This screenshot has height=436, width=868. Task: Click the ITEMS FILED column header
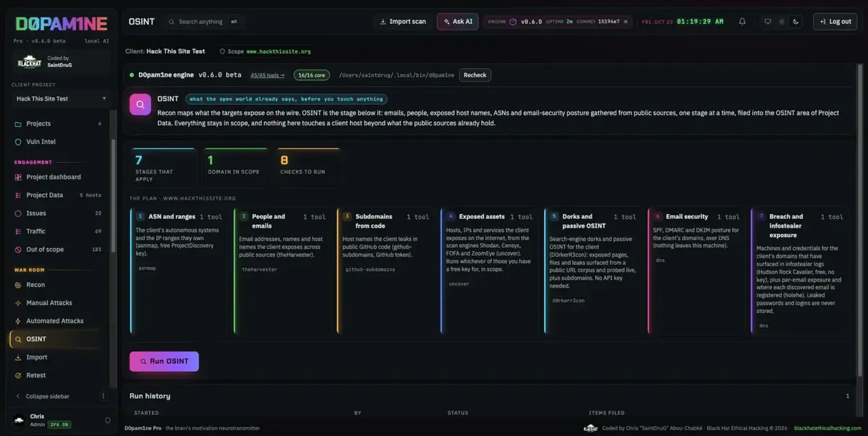pos(607,413)
